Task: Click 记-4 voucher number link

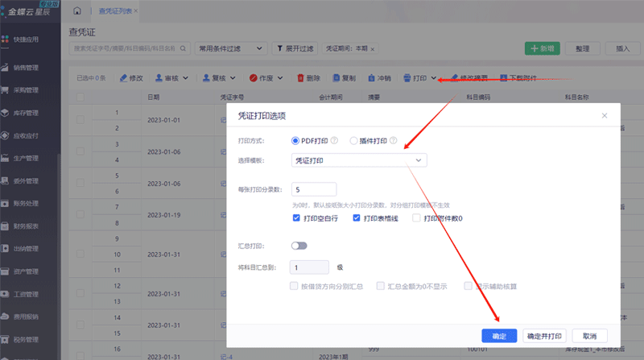Action: 226,357
